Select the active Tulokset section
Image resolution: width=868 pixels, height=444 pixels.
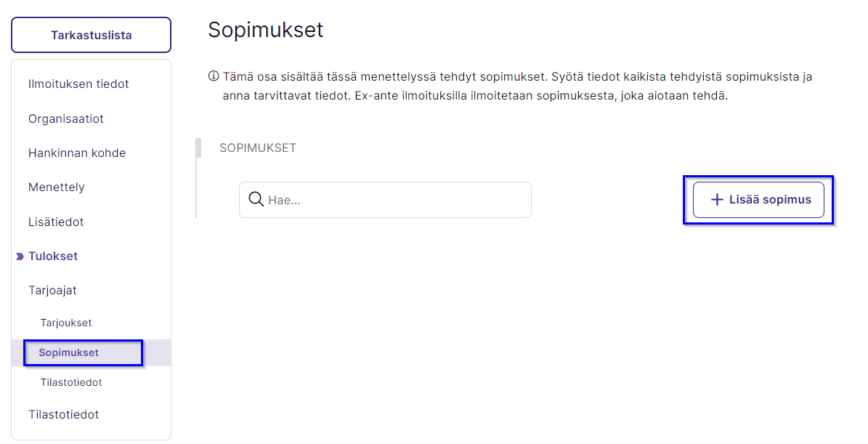(53, 257)
